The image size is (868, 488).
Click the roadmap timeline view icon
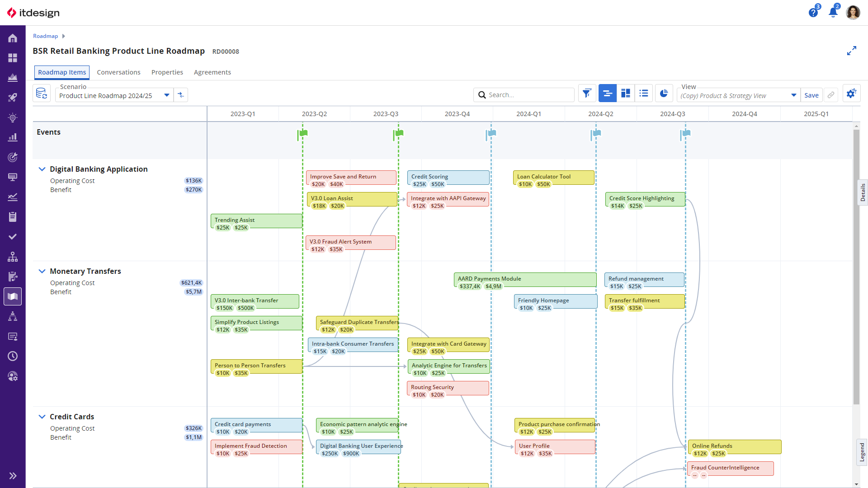(x=607, y=94)
